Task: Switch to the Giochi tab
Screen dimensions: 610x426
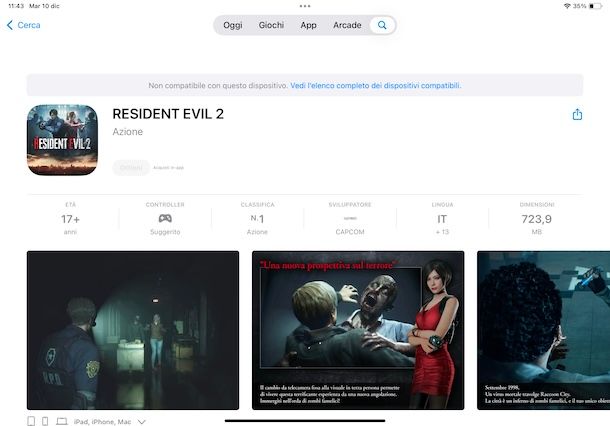Action: point(271,25)
